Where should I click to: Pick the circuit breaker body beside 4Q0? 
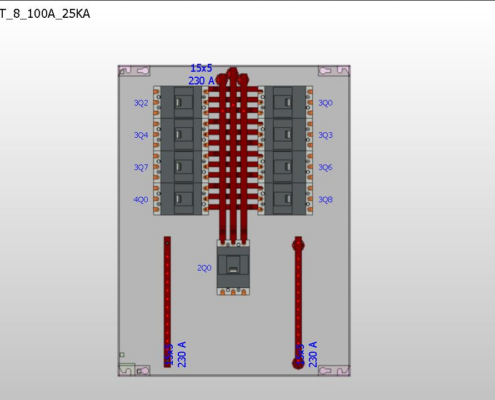point(181,199)
